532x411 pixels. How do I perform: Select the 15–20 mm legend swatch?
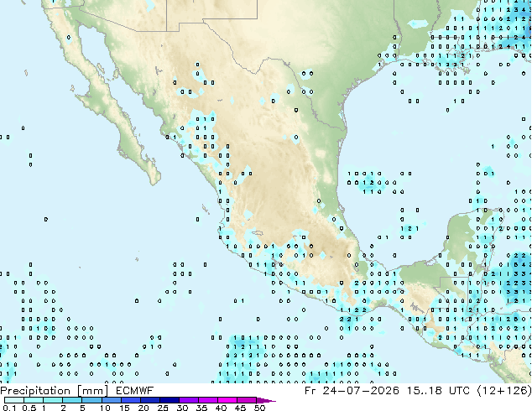[x=131, y=400]
